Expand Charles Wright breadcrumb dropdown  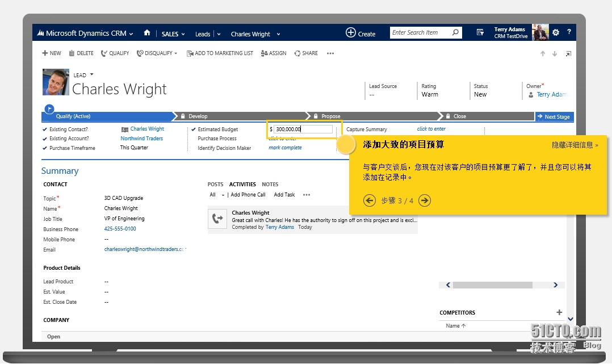coord(278,35)
